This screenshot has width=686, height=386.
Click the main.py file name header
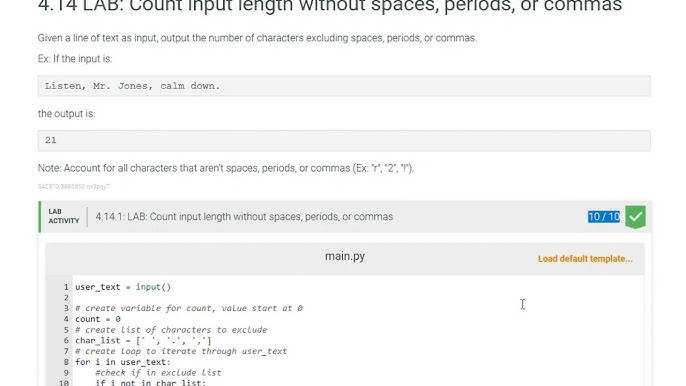tap(345, 256)
